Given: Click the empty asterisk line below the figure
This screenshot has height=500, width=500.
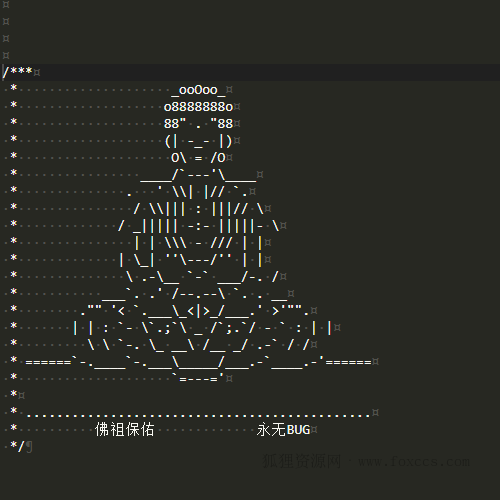Looking at the screenshot, I should tap(13, 394).
